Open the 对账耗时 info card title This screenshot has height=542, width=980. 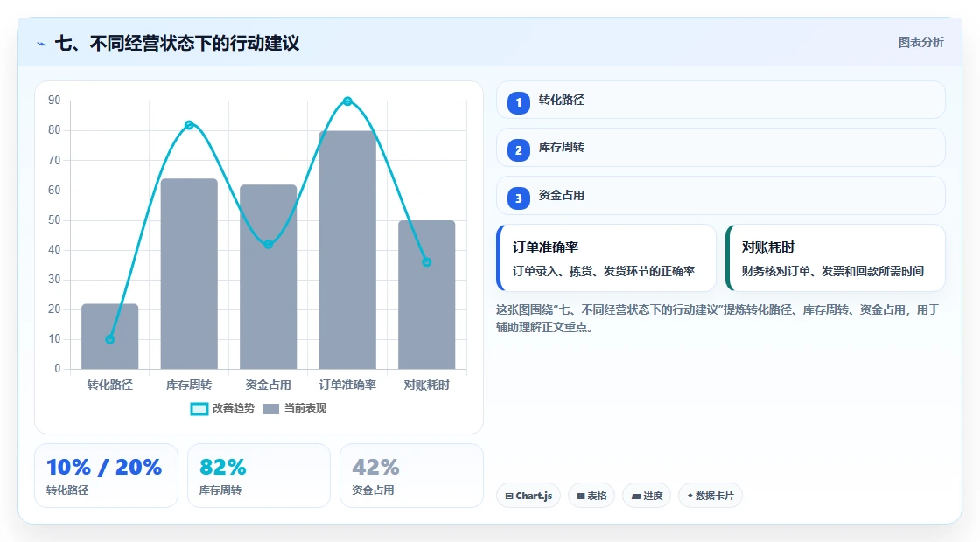(768, 247)
